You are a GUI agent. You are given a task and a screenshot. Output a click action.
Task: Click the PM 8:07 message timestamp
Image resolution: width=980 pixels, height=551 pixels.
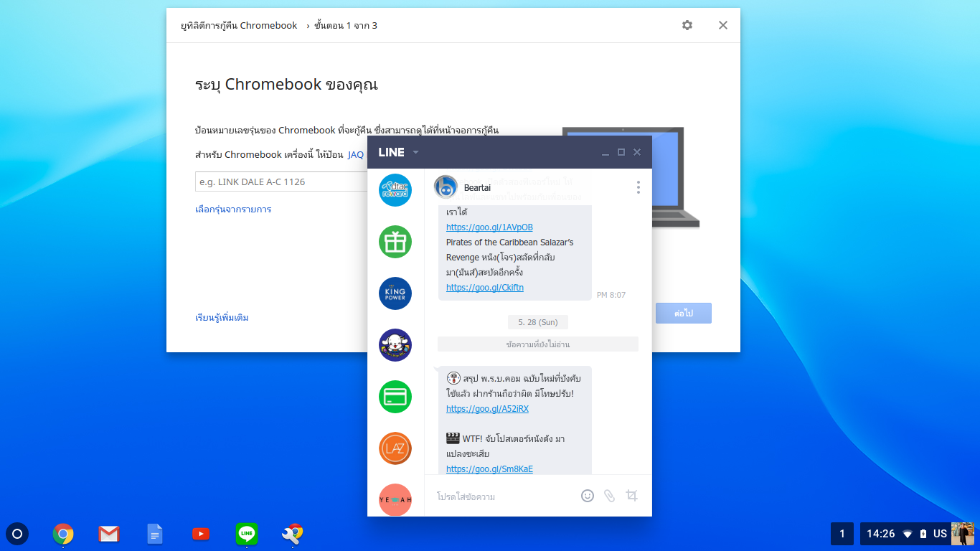[611, 295]
